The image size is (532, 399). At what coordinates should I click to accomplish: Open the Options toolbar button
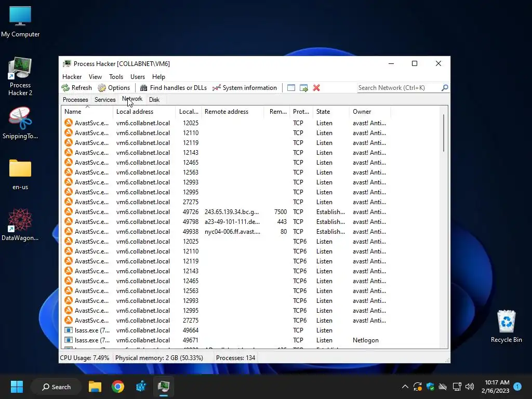pyautogui.click(x=114, y=88)
